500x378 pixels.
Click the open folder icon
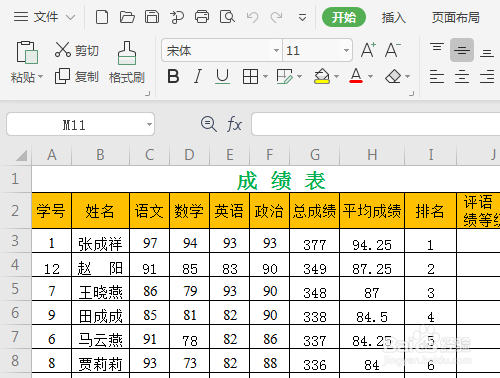(127, 17)
